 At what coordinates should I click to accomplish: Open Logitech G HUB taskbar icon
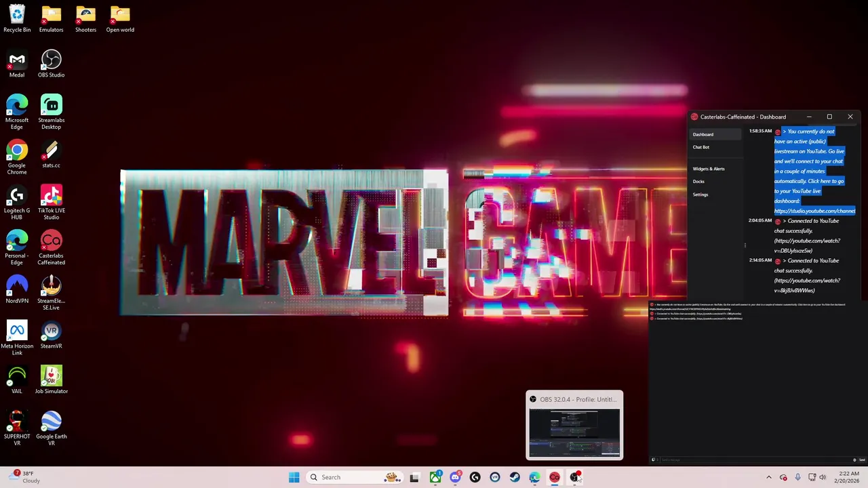pyautogui.click(x=475, y=477)
